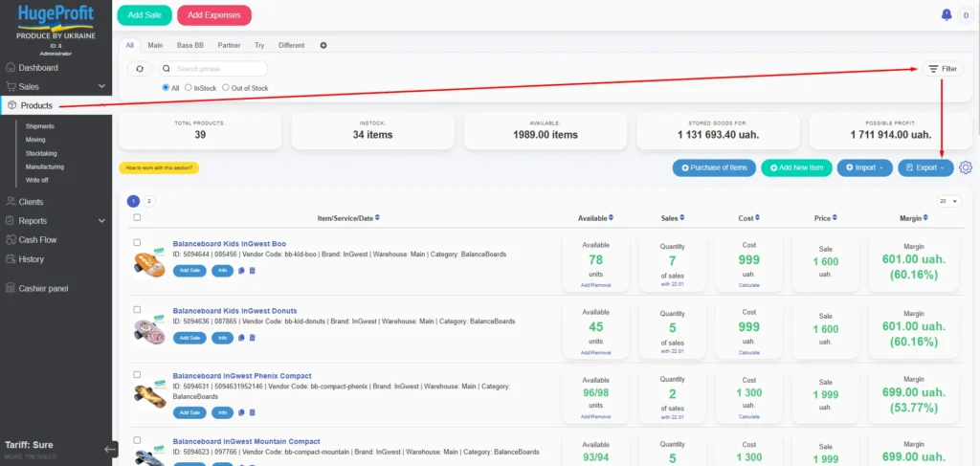Viewport: 980px width, 466px height.
Task: Copy the Balanceboard Kids InGwest Donuts item
Action: [241, 338]
